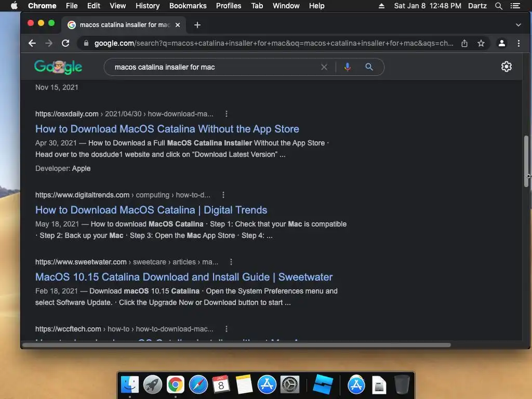Image resolution: width=532 pixels, height=399 pixels.
Task: Open options for digitaltrends.com result
Action: pos(223,195)
